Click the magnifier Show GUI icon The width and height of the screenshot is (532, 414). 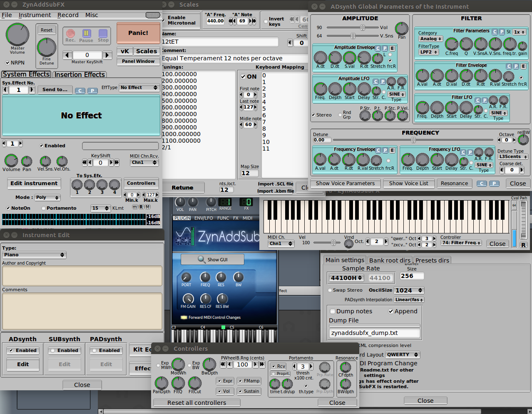click(x=201, y=260)
